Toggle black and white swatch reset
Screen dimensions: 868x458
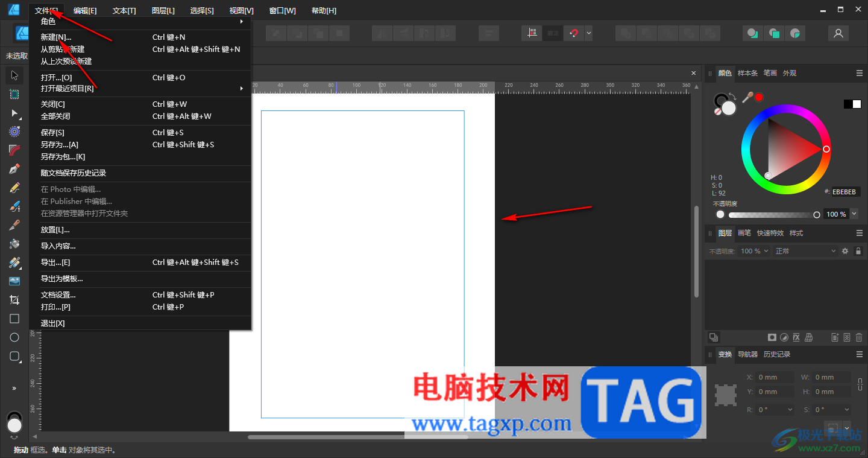click(x=852, y=104)
